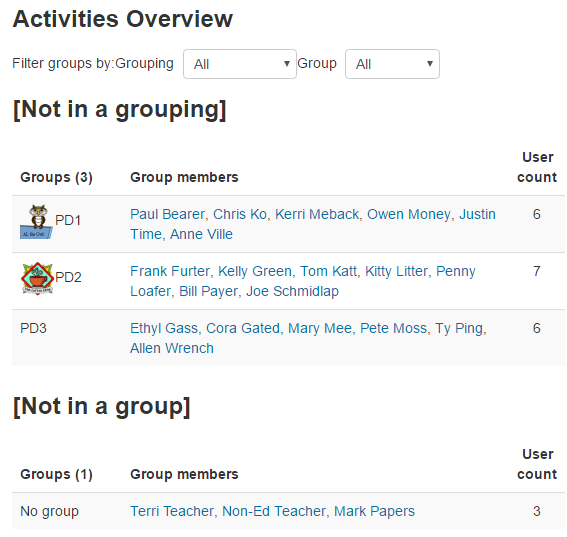Select Kerri Meback from PD1 members

317,214
